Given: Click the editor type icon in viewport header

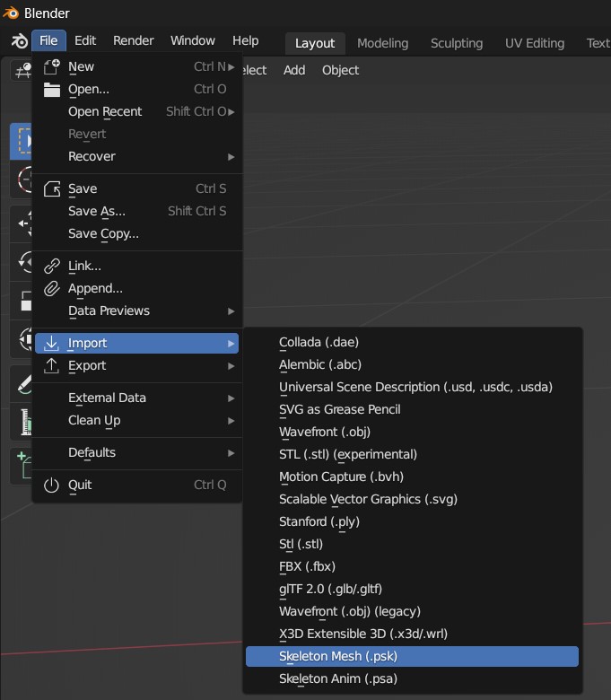Looking at the screenshot, I should point(21,71).
